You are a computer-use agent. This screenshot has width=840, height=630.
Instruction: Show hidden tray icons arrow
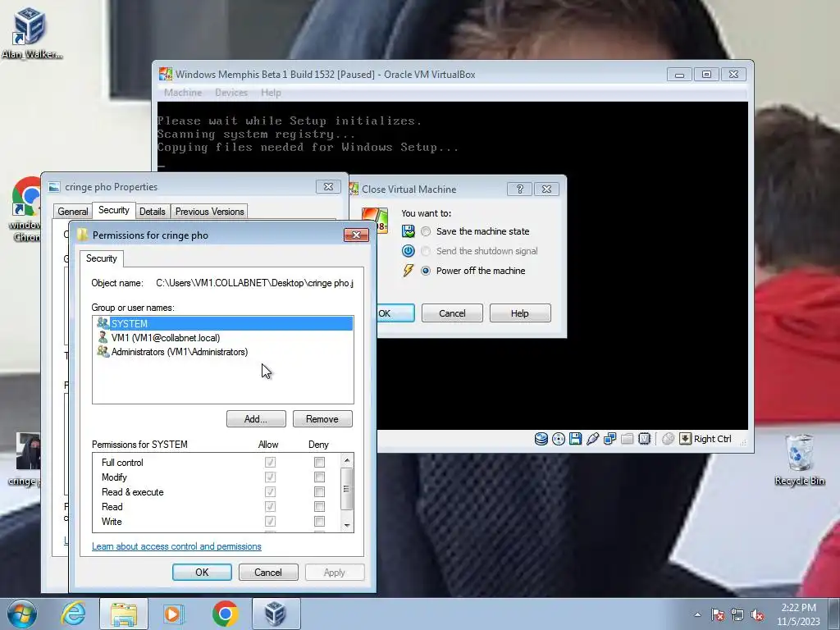pos(697,615)
